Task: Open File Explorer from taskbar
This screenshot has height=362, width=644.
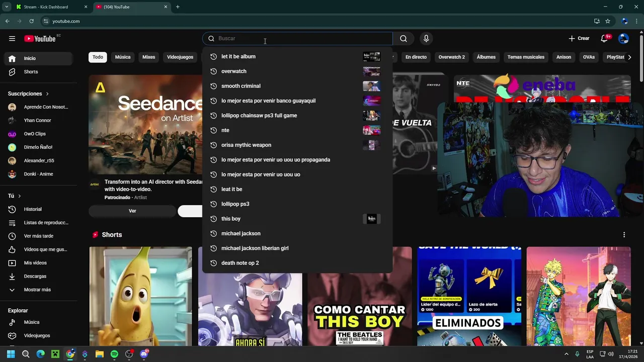Action: coord(100,354)
